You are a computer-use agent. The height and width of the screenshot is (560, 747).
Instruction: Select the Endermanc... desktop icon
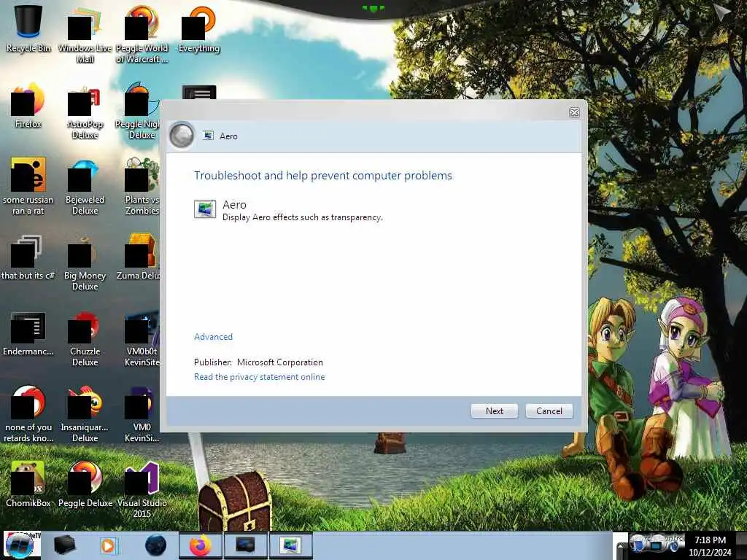(x=28, y=333)
